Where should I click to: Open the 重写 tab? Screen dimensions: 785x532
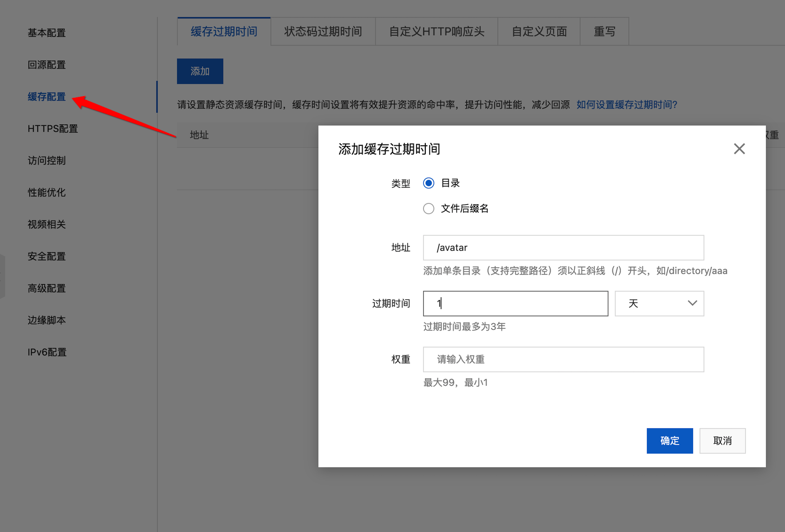point(604,32)
